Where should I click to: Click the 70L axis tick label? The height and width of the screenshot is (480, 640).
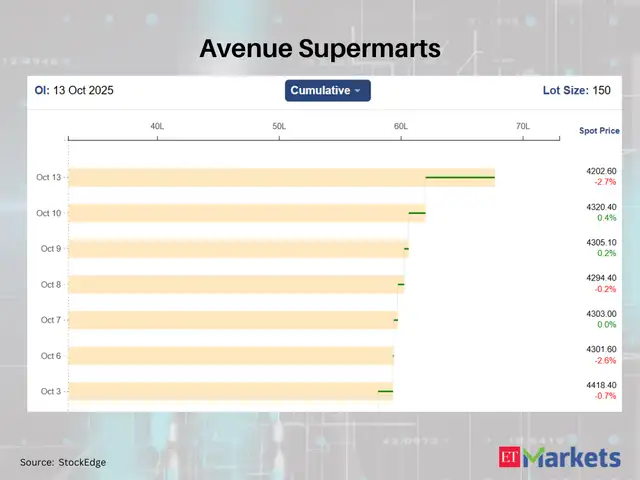point(522,127)
